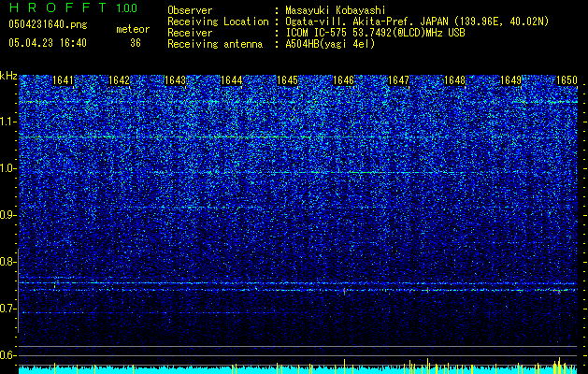Select observer name Masayuki Kobayashi
The height and width of the screenshot is (374, 588).
(336, 10)
